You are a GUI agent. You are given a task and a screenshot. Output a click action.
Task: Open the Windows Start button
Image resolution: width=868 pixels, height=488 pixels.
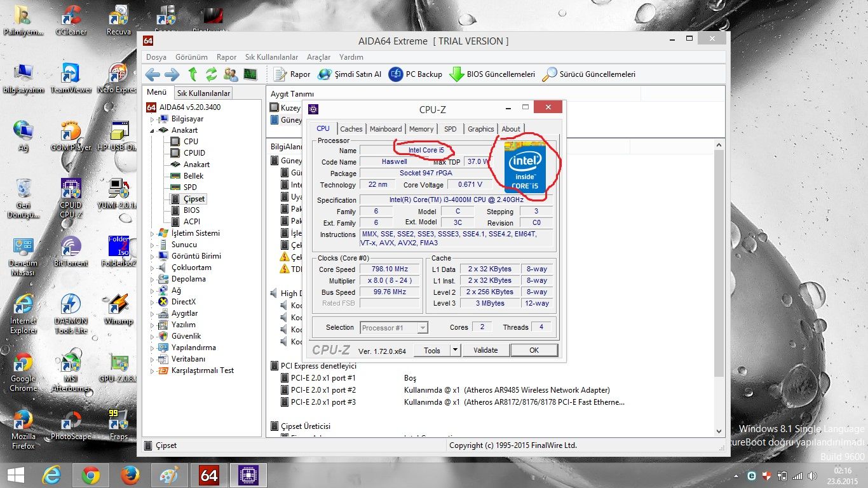point(15,475)
